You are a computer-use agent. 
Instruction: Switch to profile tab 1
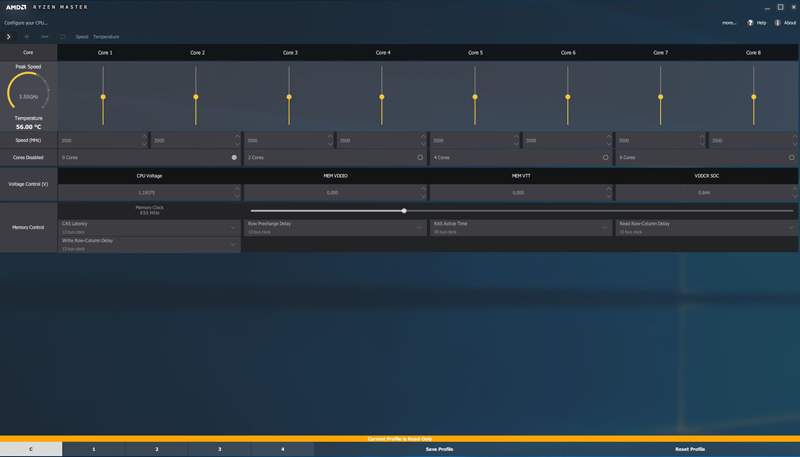94,449
